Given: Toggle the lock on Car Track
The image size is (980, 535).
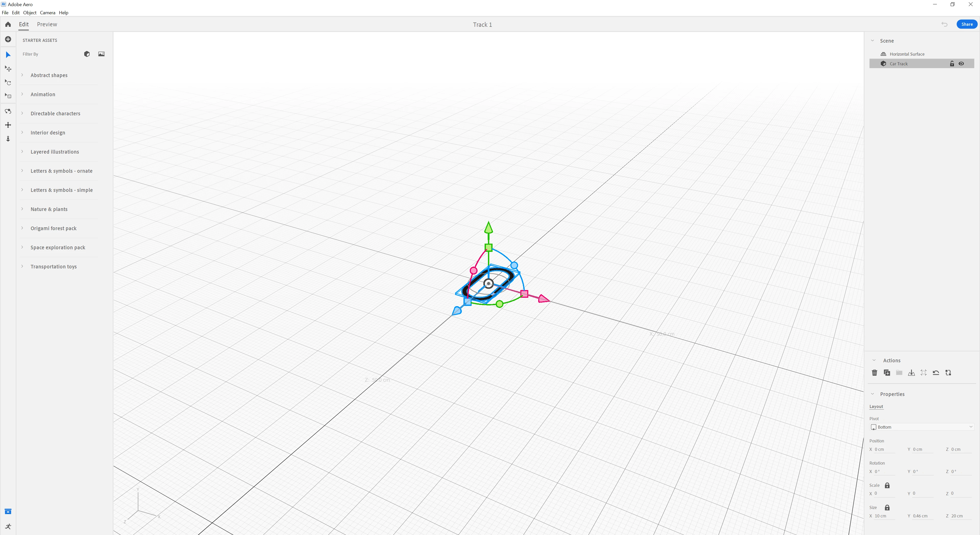Looking at the screenshot, I should point(952,64).
